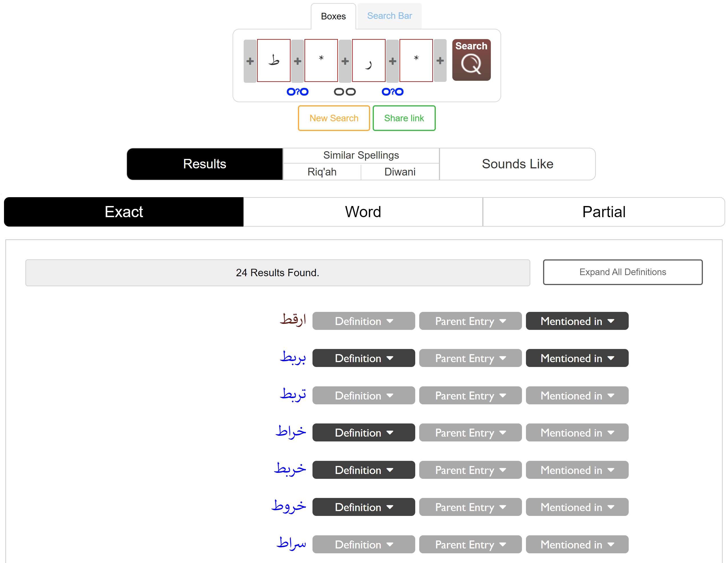Toggle the gray middle chain link icon

pos(345,92)
